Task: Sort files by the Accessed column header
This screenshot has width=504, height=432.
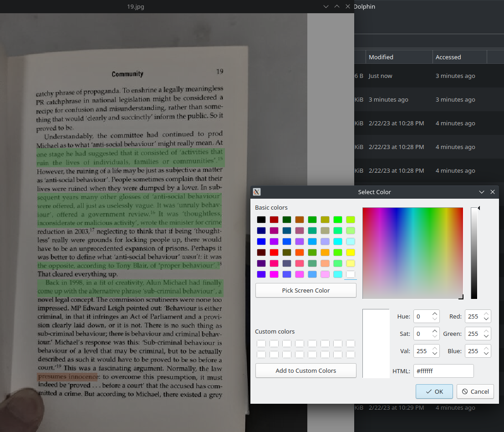Action: pos(448,57)
